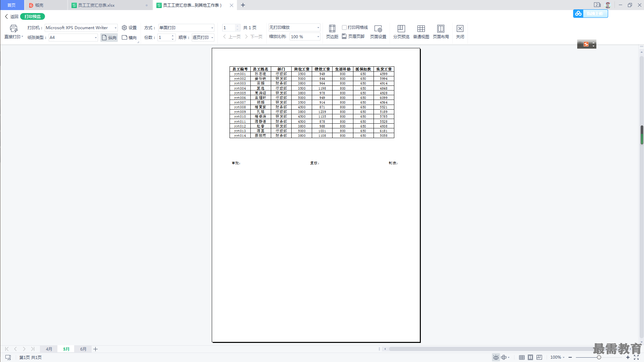Open the 纸张类型 A4 paper dropdown
Viewport: 644px width, 362px height.
(x=96, y=38)
